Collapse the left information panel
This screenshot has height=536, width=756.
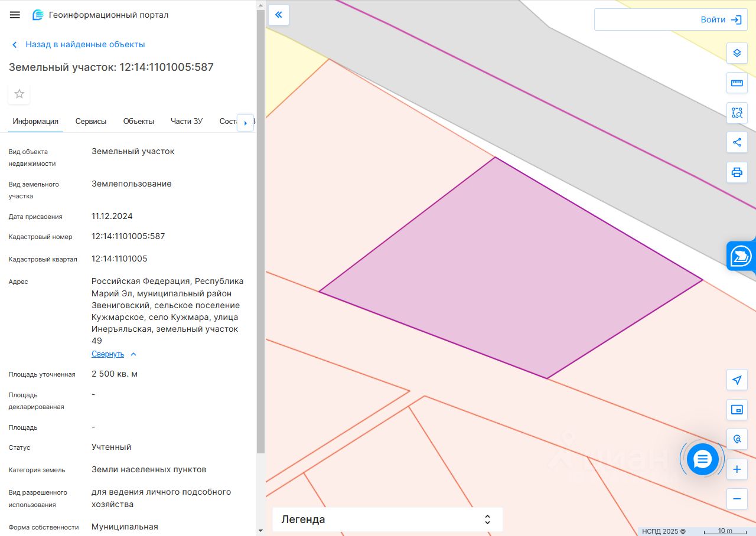click(279, 15)
